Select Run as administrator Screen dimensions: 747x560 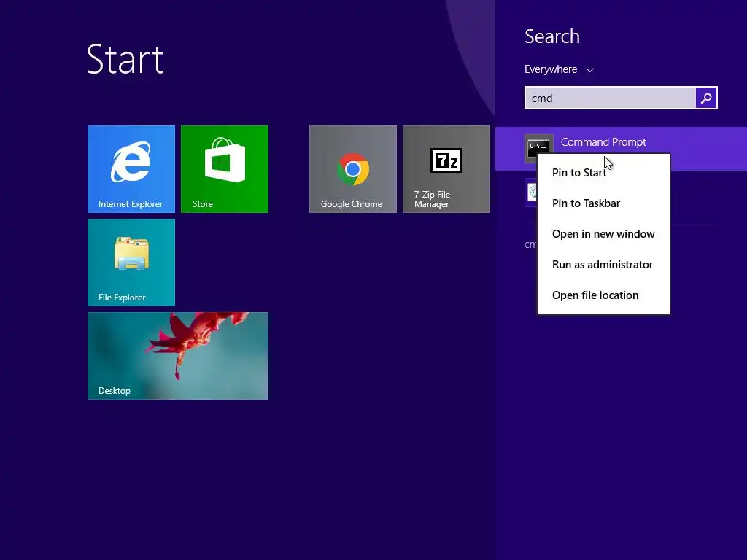point(603,264)
